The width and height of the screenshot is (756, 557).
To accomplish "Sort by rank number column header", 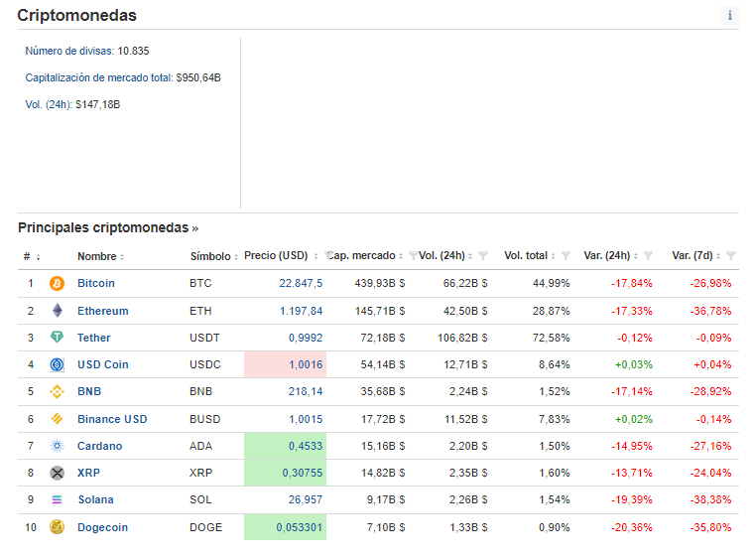I will click(x=32, y=256).
